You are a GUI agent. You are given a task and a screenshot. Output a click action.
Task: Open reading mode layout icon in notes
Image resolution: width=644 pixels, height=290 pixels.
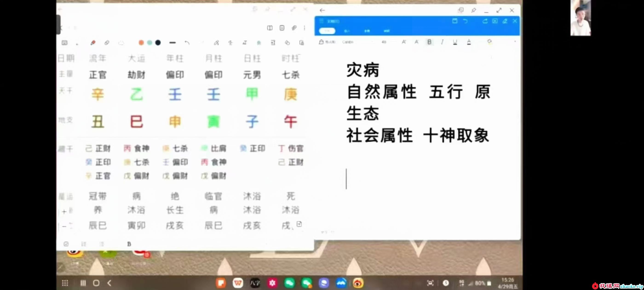pos(270,28)
